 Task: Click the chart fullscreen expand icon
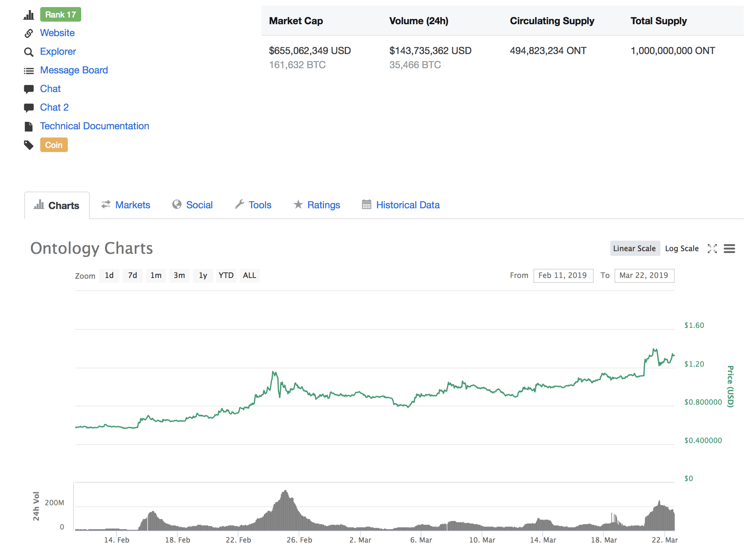click(x=712, y=249)
